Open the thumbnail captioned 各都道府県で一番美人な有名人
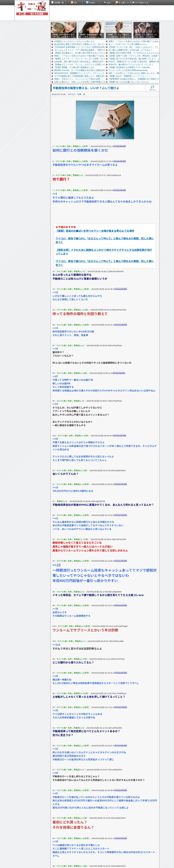 91,30
